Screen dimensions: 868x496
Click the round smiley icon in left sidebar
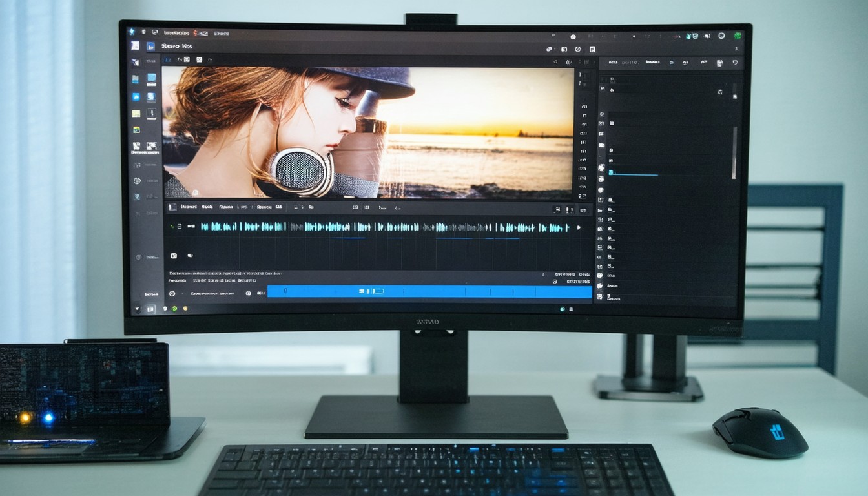(137, 181)
